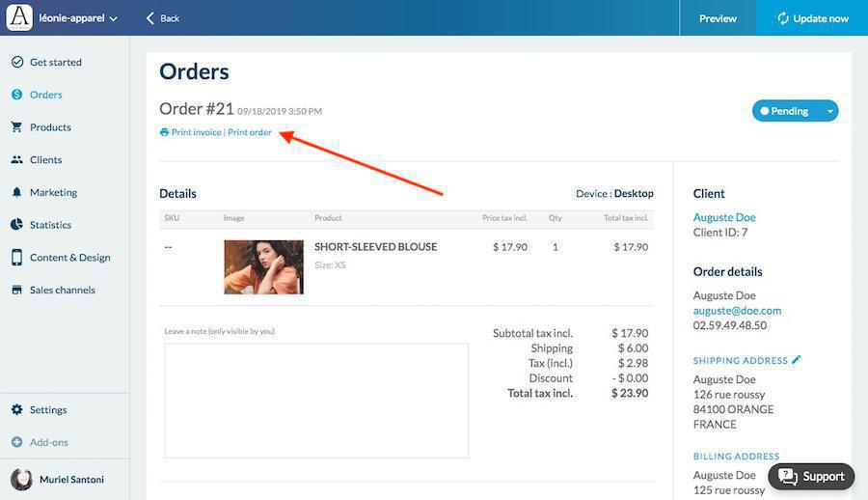Click the Statistics pie chart icon
The height and width of the screenshot is (500, 868).
click(17, 225)
